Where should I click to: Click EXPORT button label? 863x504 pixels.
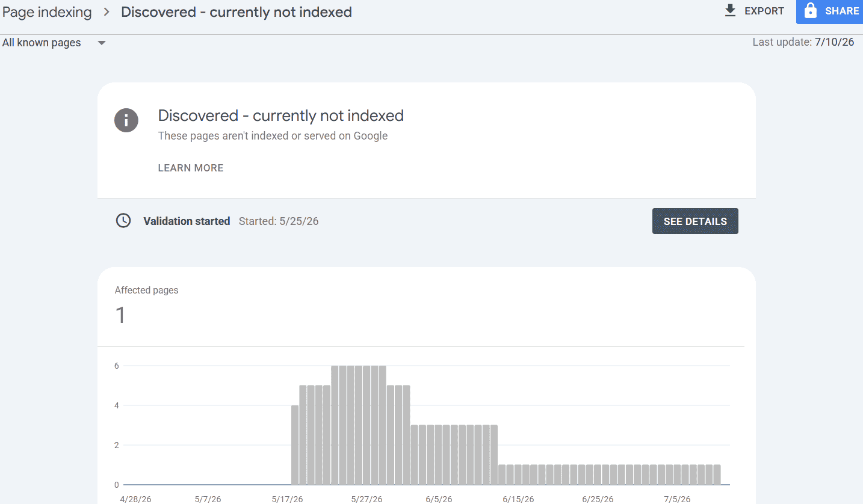click(764, 11)
